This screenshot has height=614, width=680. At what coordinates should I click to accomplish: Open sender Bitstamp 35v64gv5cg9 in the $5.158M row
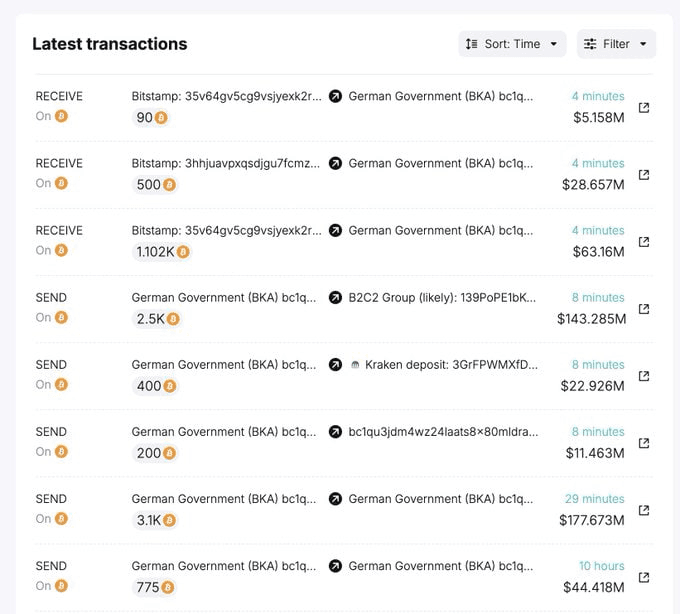point(226,96)
